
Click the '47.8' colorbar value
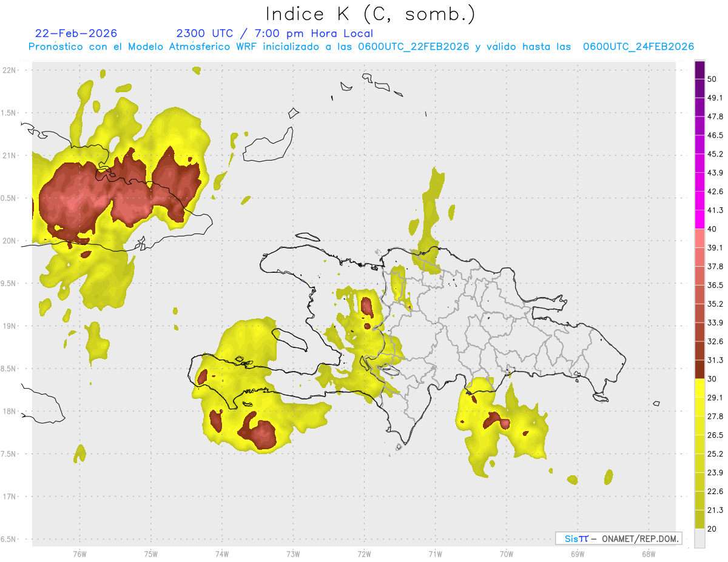[715, 116]
